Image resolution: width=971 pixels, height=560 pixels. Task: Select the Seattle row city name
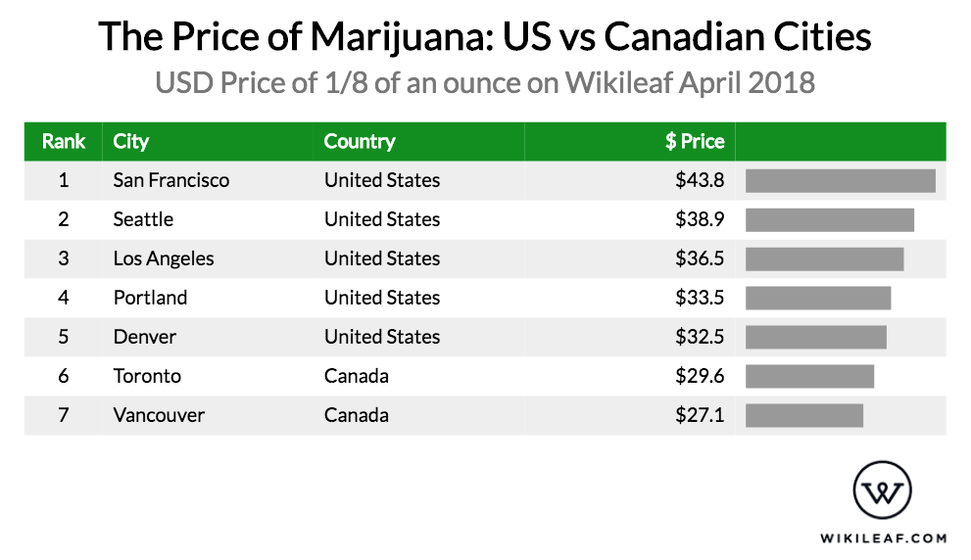coord(143,219)
